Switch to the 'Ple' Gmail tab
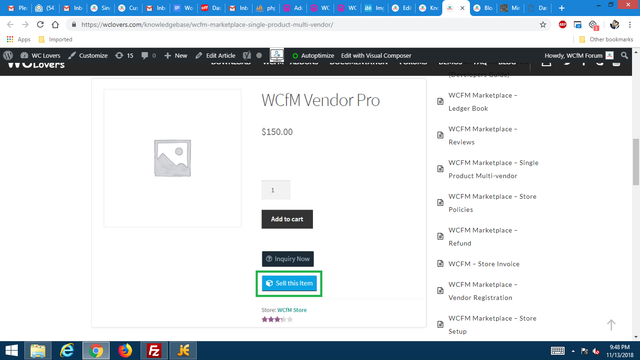This screenshot has height=360, width=640. pyautogui.click(x=18, y=8)
